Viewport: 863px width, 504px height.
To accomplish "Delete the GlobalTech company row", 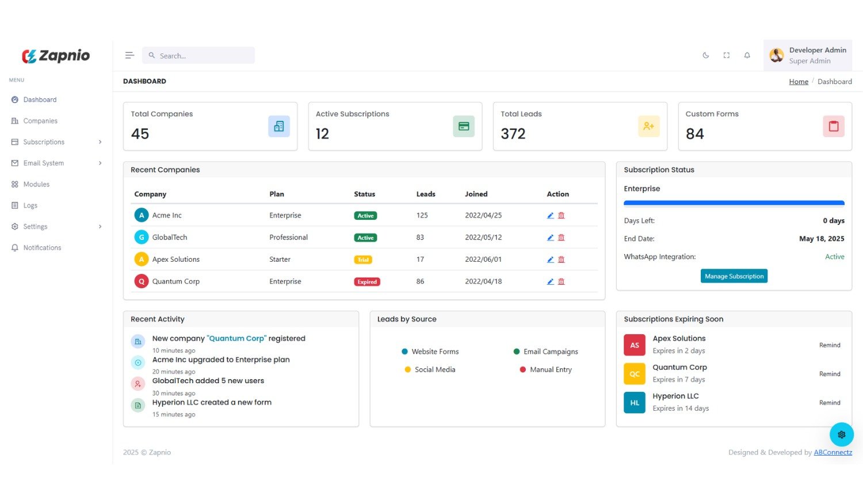I will click(562, 238).
